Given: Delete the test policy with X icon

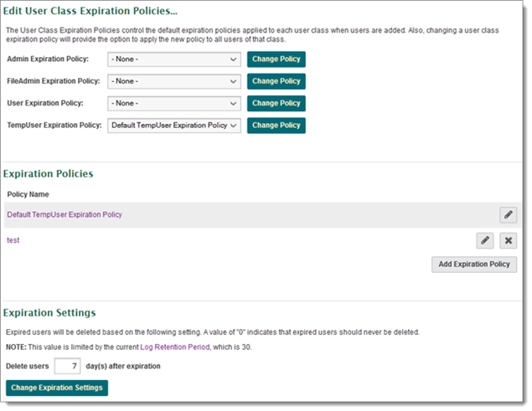Looking at the screenshot, I should [x=508, y=240].
